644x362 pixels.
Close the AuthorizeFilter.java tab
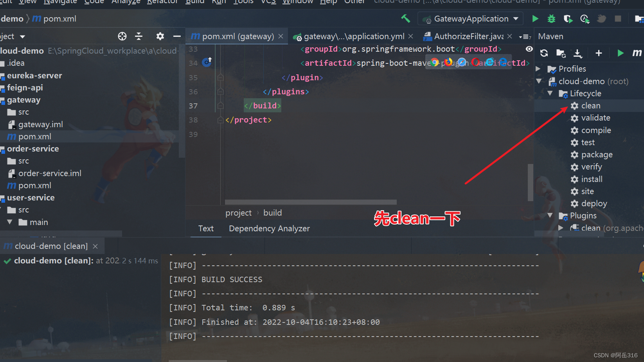coord(509,36)
